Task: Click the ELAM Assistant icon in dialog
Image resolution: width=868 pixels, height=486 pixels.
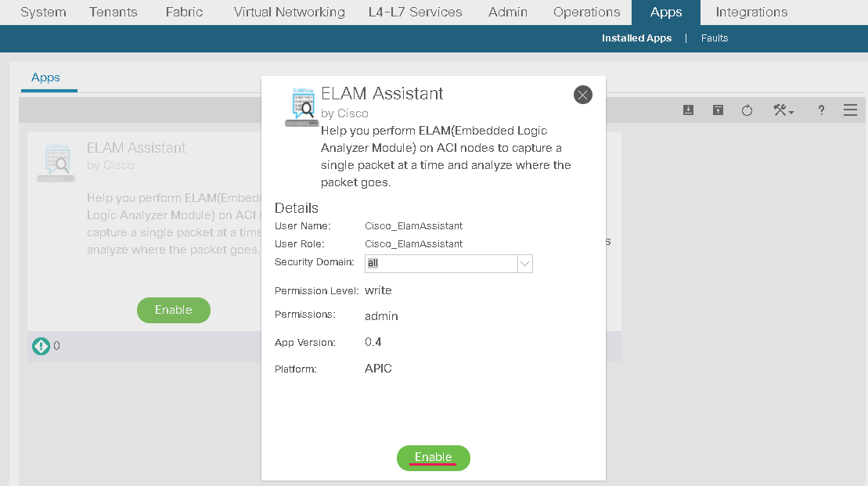Action: click(302, 107)
